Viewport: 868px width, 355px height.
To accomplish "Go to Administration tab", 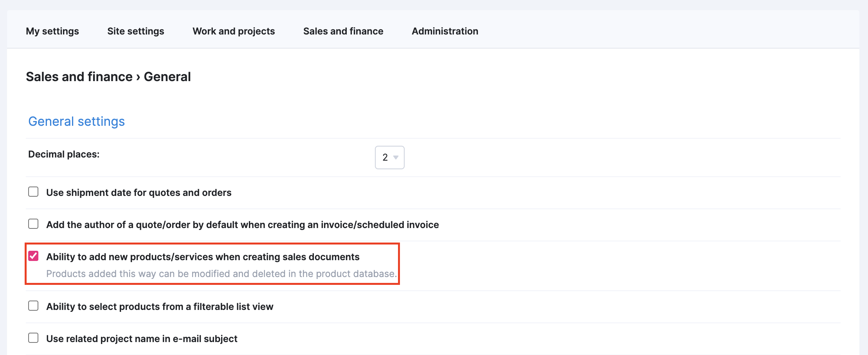I will click(445, 31).
